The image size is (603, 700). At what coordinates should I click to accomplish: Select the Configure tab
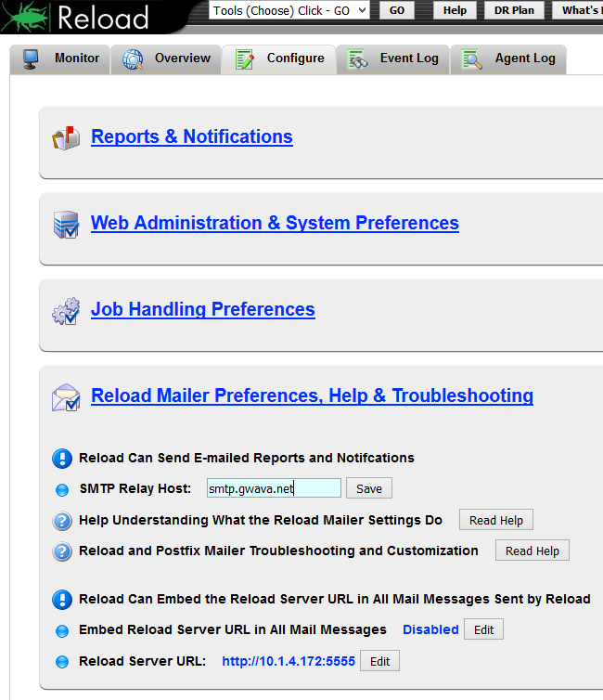pos(279,58)
